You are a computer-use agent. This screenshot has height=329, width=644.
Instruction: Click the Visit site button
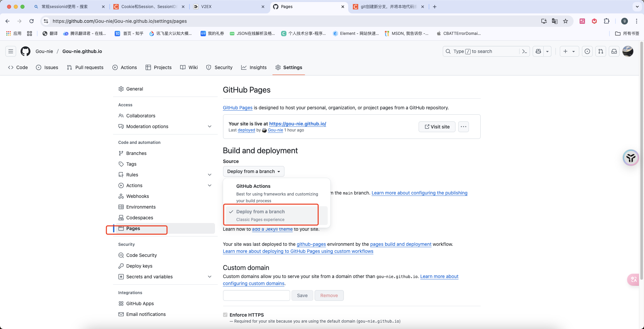(x=437, y=127)
